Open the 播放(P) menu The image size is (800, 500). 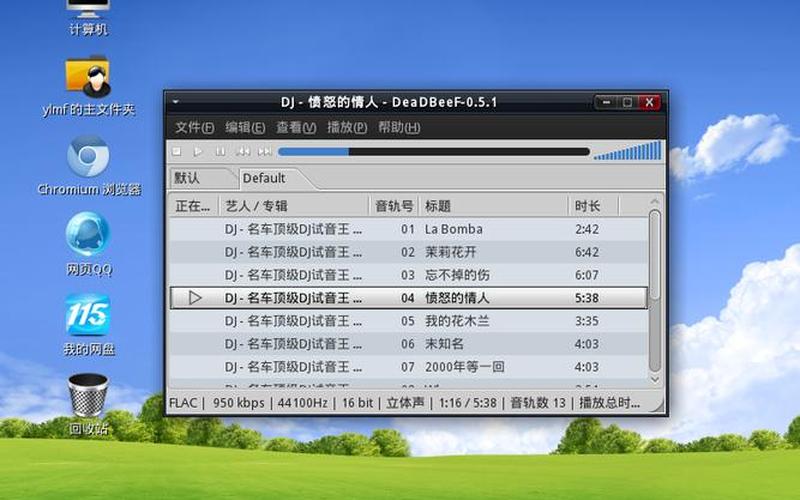point(347,128)
